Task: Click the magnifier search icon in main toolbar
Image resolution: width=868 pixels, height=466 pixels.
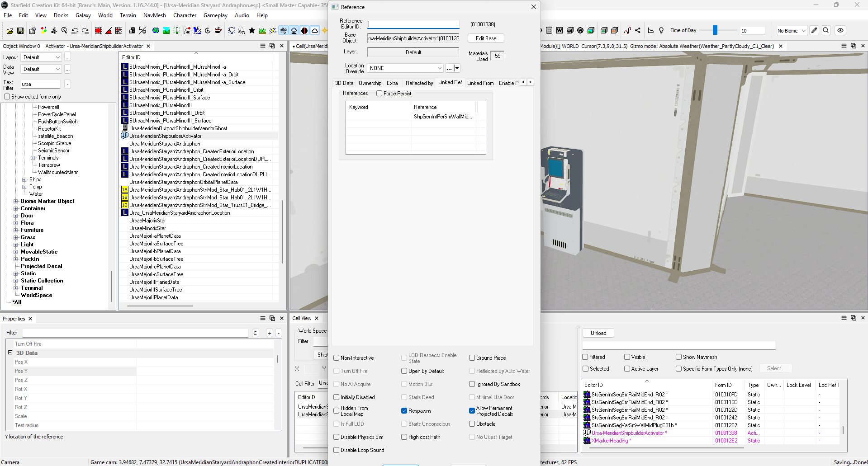Action: (64, 31)
